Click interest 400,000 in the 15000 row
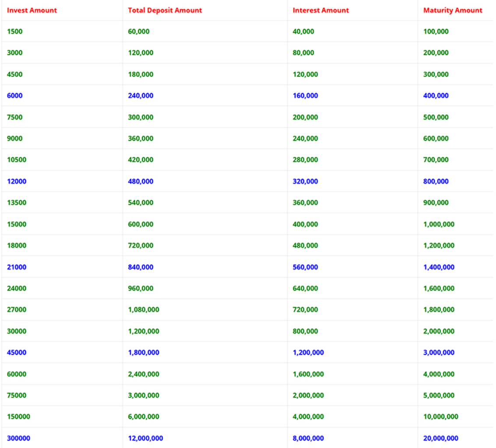 pyautogui.click(x=305, y=224)
